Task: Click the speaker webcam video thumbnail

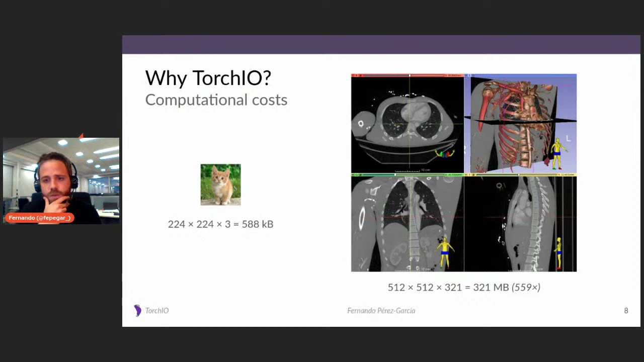Action: pos(61,180)
